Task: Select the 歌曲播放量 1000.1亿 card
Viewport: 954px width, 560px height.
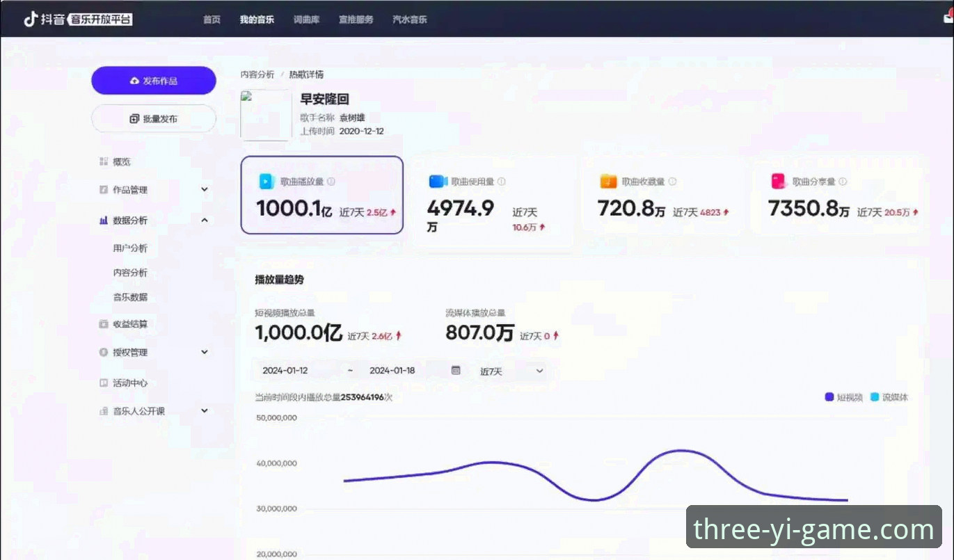Action: coord(322,195)
